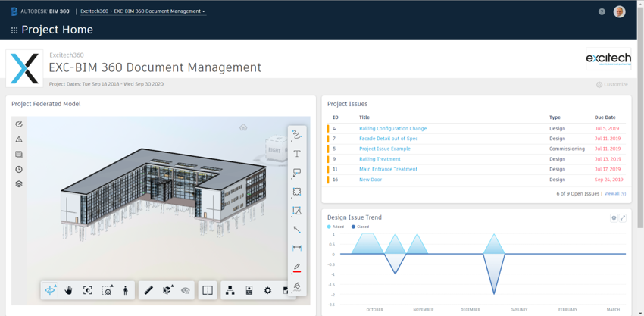Open Design Issue Trend settings gear
Viewport: 644px width, 316px height.
coord(614,218)
